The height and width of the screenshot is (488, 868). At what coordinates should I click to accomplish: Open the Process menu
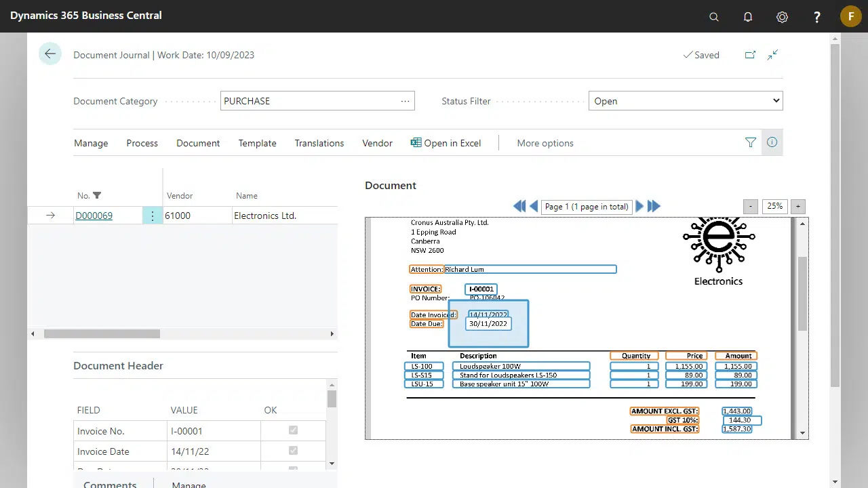pos(142,143)
